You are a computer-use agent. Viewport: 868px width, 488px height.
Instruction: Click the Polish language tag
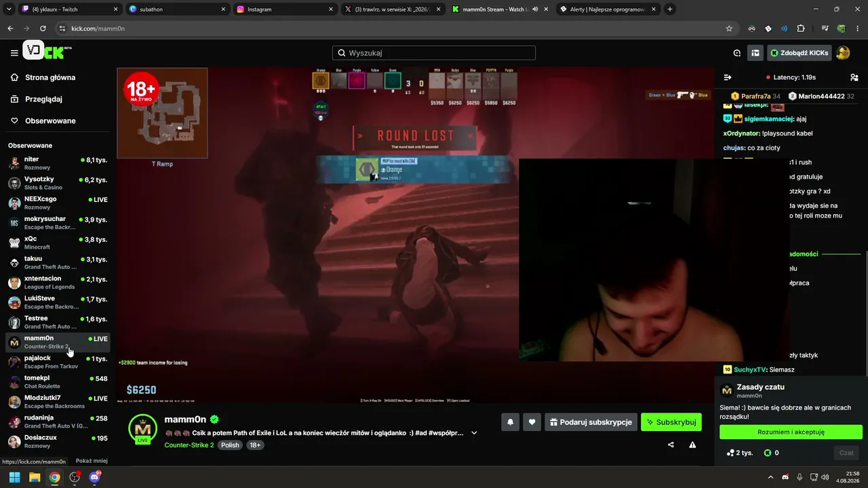click(230, 445)
